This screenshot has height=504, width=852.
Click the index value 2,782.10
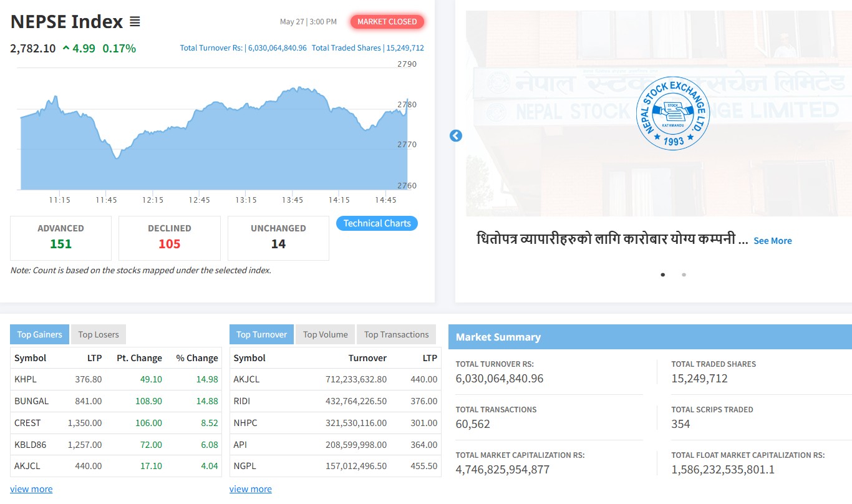[33, 48]
